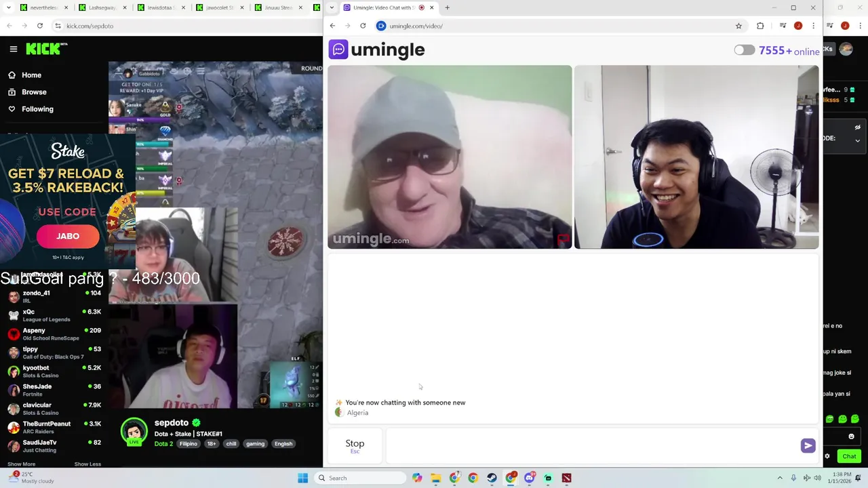Select the gaming tag
The height and width of the screenshot is (488, 868).
[x=255, y=444]
